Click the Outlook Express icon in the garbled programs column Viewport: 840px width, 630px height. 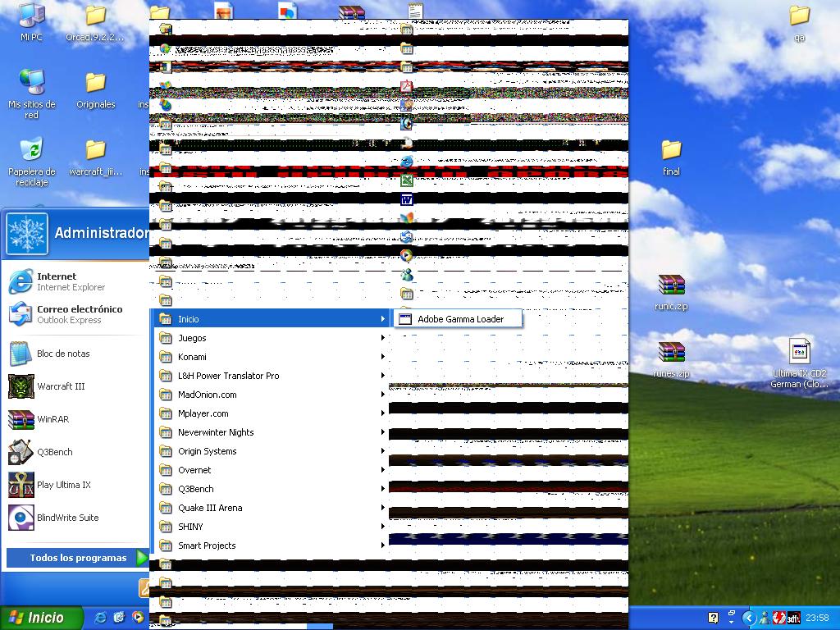click(x=407, y=237)
